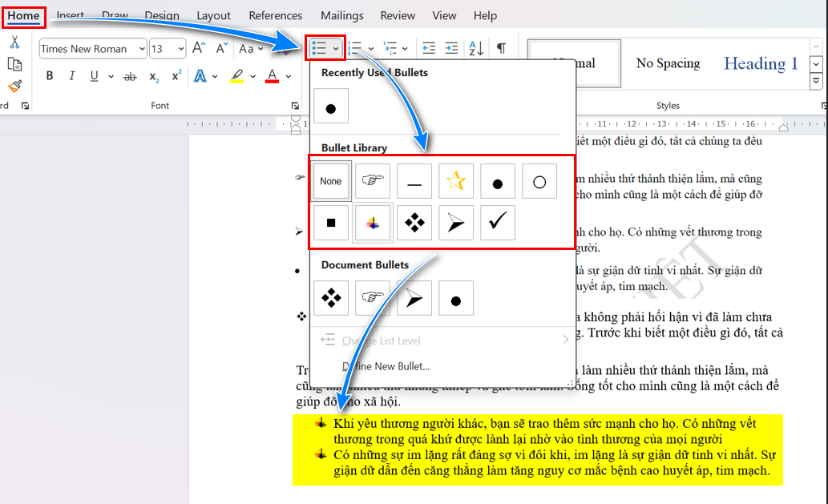The image size is (828, 504).
Task: Toggle Bold formatting
Action: (50, 76)
